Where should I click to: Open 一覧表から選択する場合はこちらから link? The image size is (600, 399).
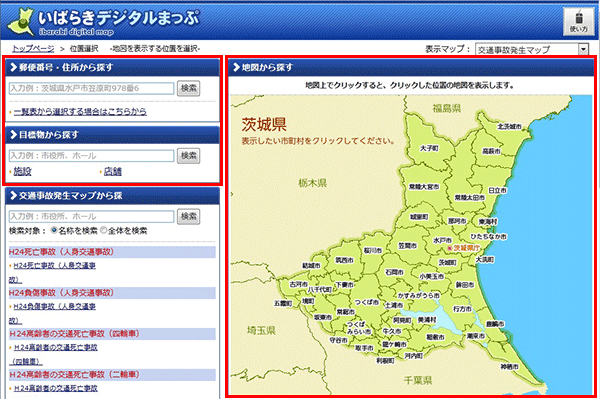pos(80,111)
